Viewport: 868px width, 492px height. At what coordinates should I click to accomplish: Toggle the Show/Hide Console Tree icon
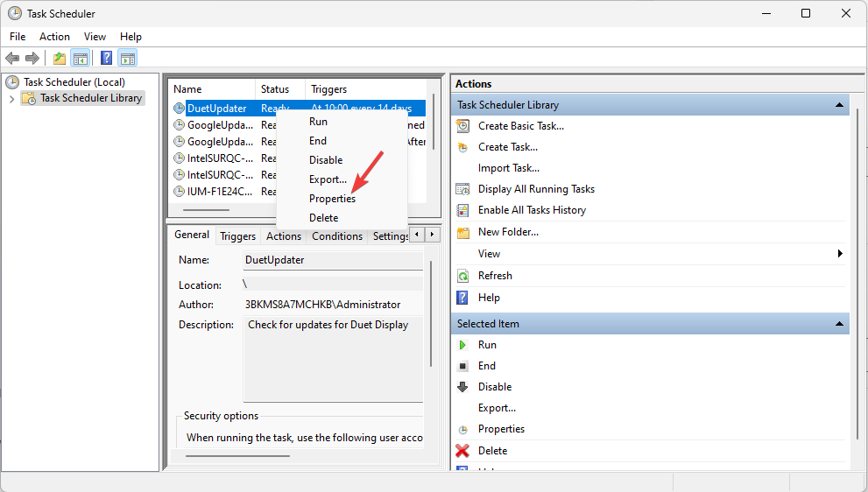(81, 59)
